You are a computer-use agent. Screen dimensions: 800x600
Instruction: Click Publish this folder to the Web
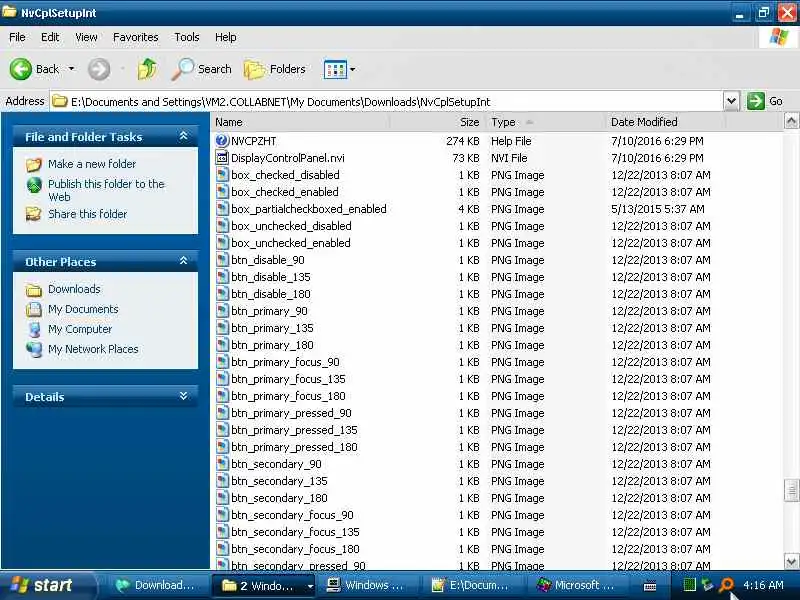(106, 190)
